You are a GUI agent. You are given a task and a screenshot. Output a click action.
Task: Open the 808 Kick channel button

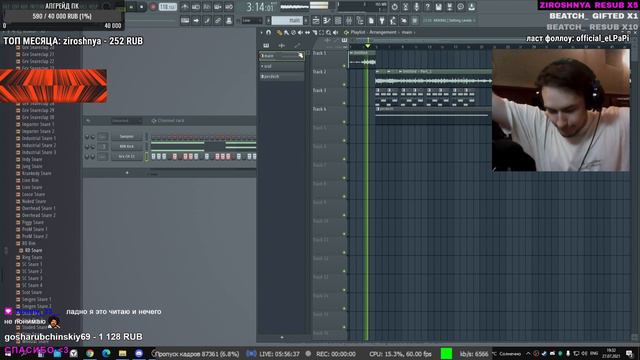[127, 146]
